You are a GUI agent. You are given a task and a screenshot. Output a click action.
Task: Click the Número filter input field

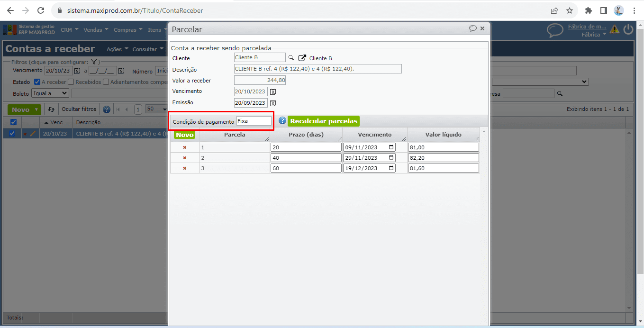[x=162, y=71]
